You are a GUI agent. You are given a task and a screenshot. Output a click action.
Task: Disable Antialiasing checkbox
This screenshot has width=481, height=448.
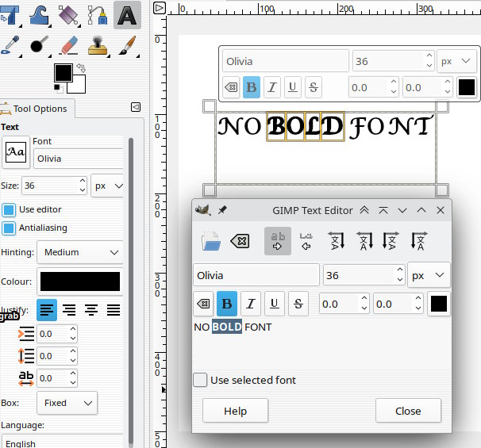[x=9, y=228]
